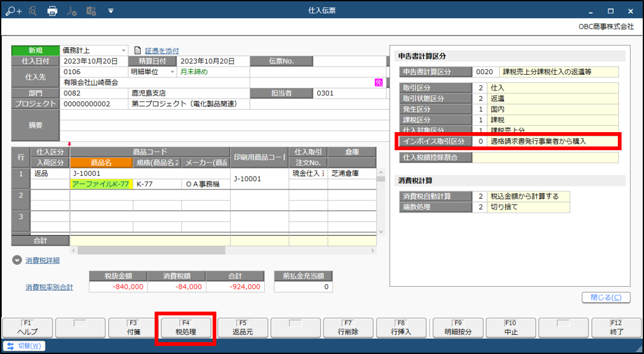Click the F12 終了 button

[x=617, y=328]
